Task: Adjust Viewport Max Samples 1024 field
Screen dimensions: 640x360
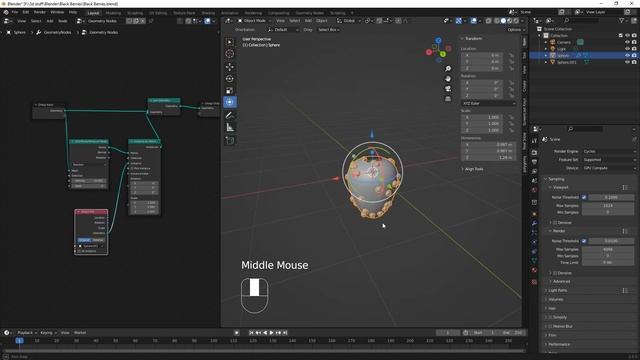Action: click(x=607, y=206)
